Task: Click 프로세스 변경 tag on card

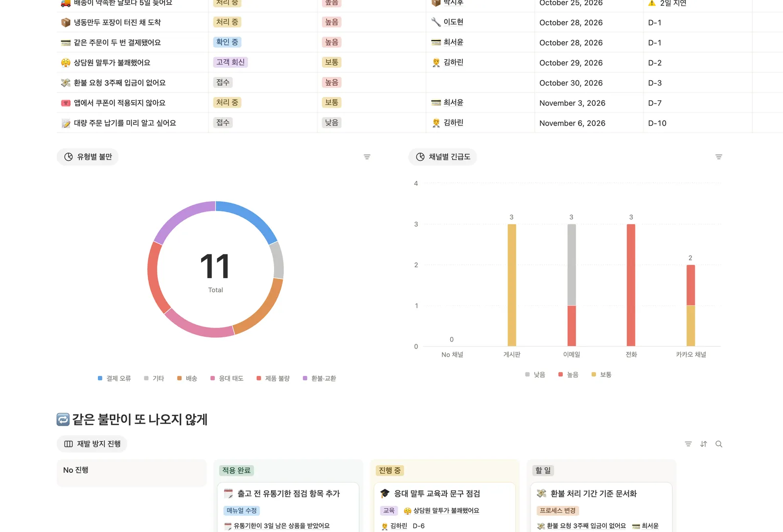Action: 558,510
